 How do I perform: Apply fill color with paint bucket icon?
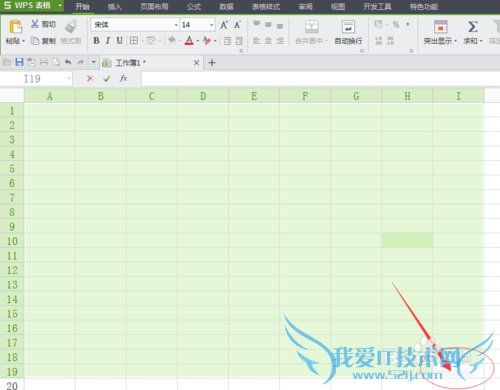coord(172,40)
